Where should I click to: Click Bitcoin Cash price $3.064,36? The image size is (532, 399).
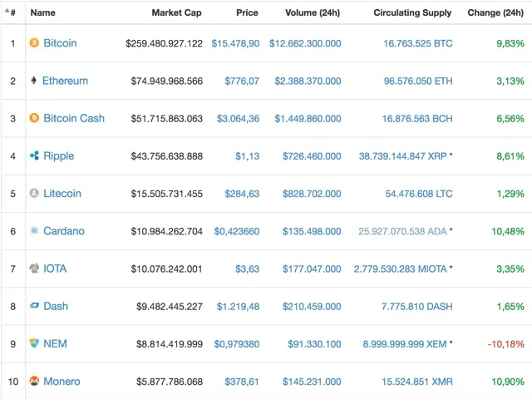tap(239, 119)
